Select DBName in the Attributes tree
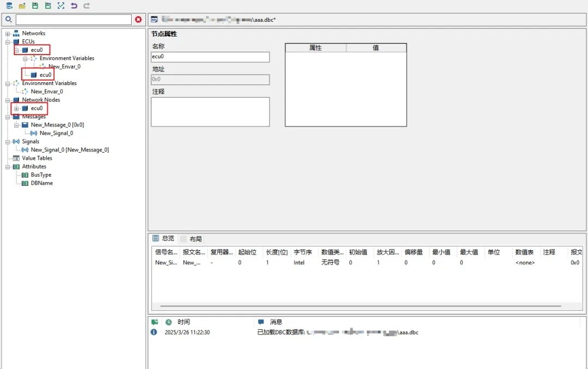Image resolution: width=588 pixels, height=369 pixels. [x=41, y=183]
